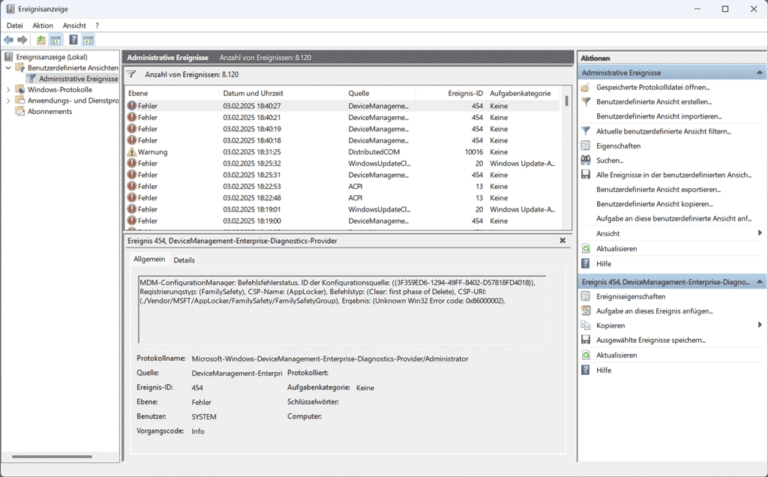Screen dimensions: 768x477
Task: Sort by the Aufgabenkategorie column header
Action: [x=523, y=93]
